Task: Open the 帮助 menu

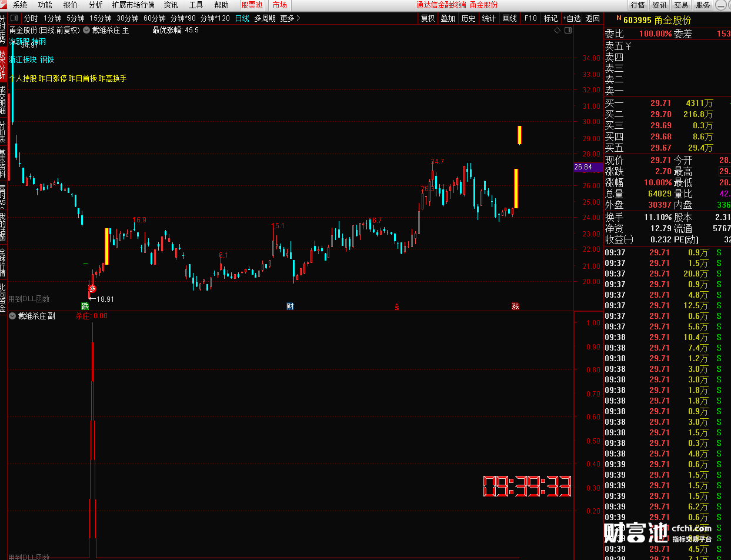Action: coord(222,5)
